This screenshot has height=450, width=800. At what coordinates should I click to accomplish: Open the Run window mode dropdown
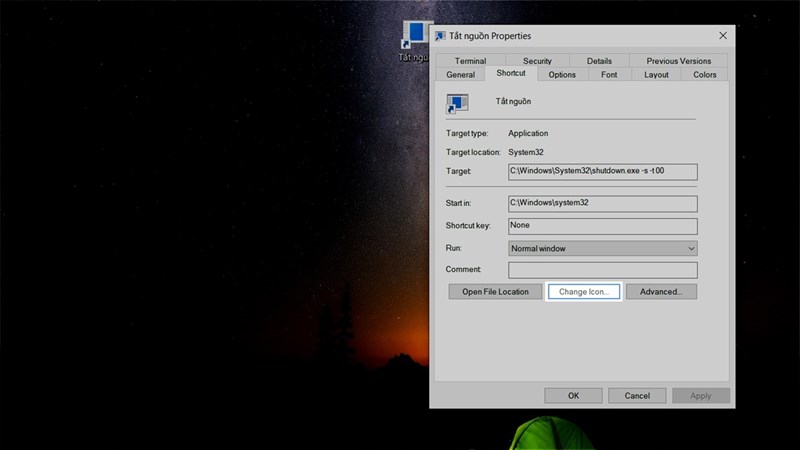[x=602, y=248]
